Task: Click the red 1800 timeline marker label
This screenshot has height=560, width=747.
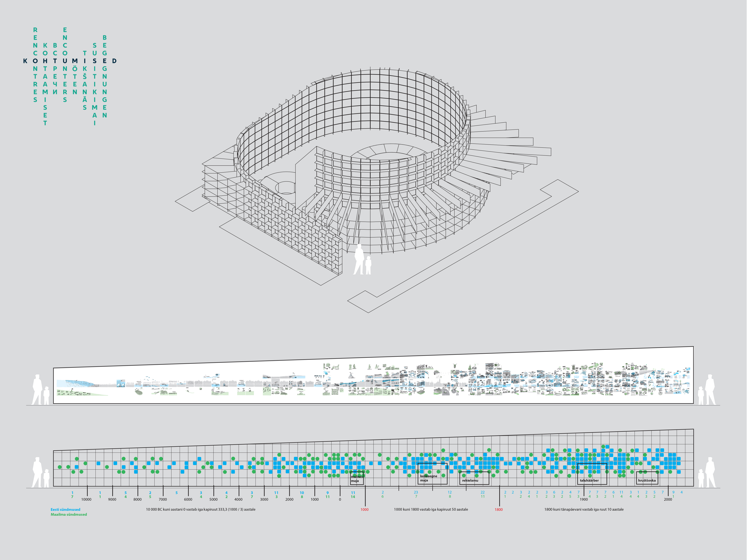Action: [x=499, y=510]
